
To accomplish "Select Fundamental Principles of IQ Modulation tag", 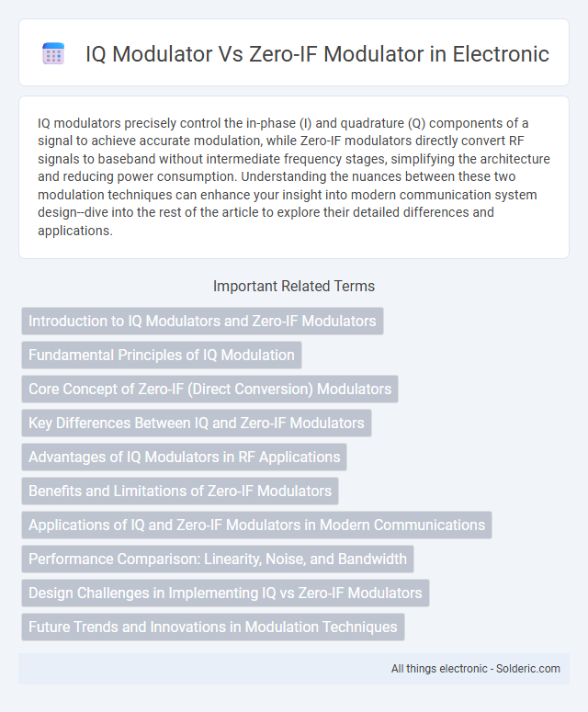I will pos(162,356).
